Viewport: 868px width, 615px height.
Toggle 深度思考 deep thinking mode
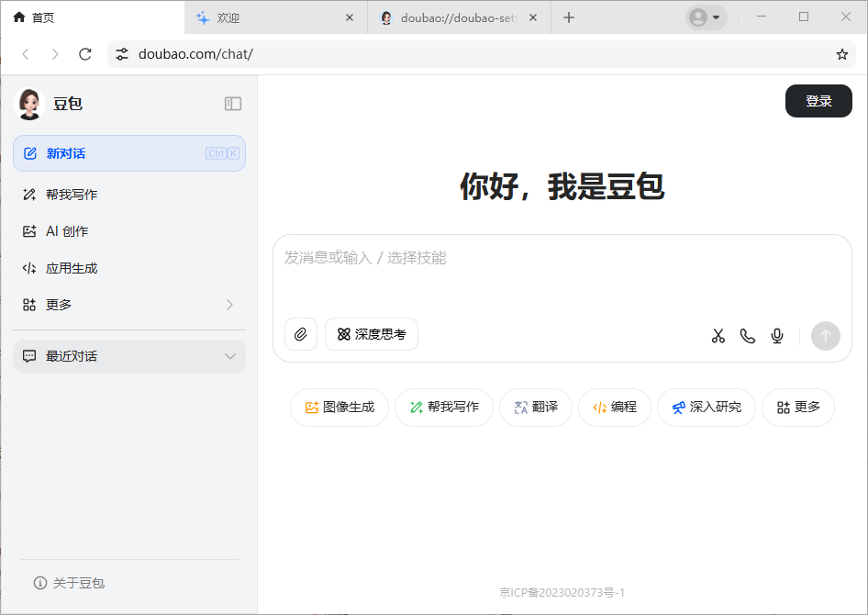372,334
